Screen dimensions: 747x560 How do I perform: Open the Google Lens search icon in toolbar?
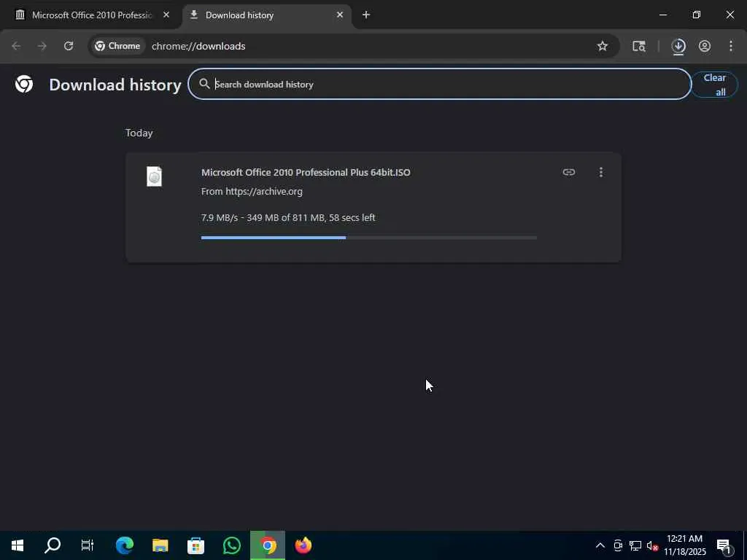pos(639,46)
